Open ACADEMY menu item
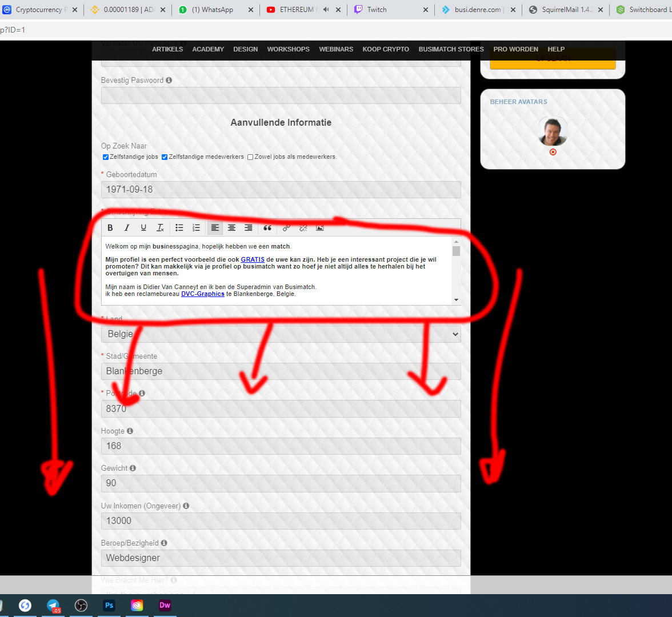The width and height of the screenshot is (672, 617). pos(208,49)
